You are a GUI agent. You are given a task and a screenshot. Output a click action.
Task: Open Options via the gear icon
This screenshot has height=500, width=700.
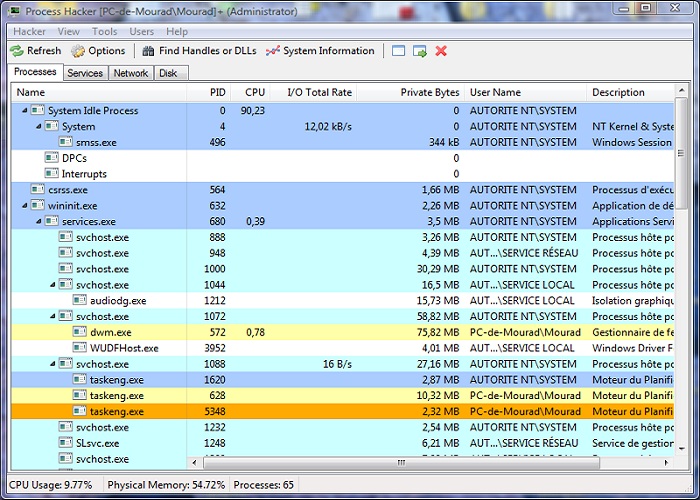click(x=78, y=51)
